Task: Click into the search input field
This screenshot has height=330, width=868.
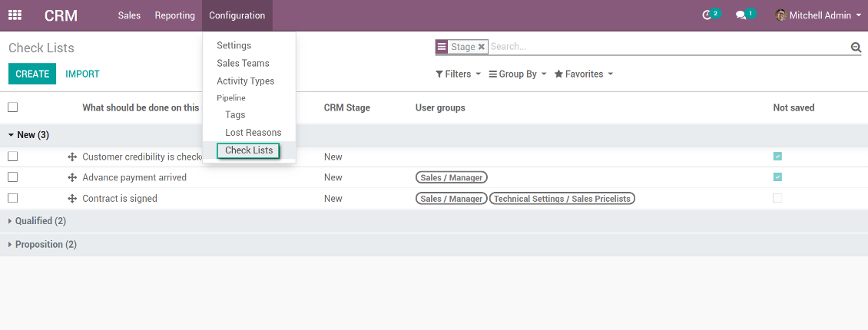Action: pyautogui.click(x=668, y=47)
